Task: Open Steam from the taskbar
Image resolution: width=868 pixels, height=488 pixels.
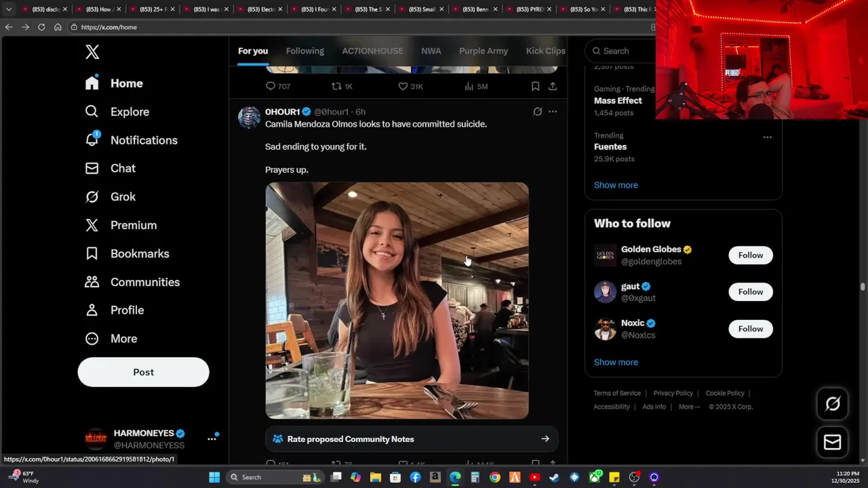Action: (554, 477)
